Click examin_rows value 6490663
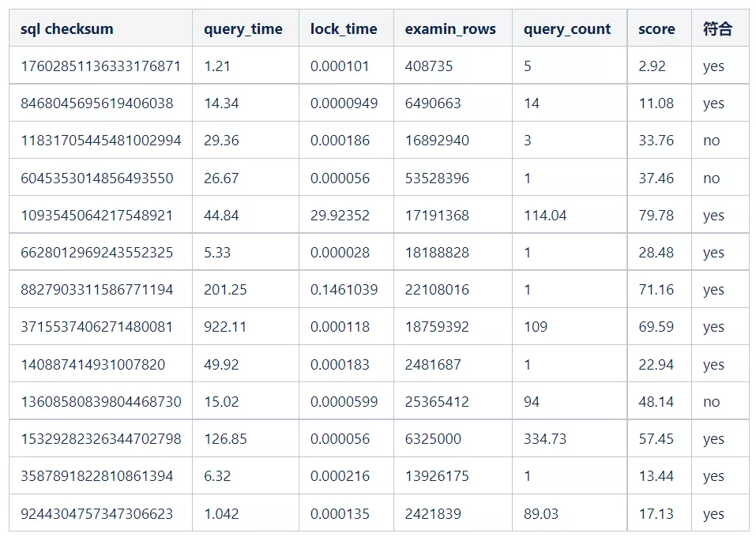Image resolution: width=756 pixels, height=537 pixels. click(433, 103)
